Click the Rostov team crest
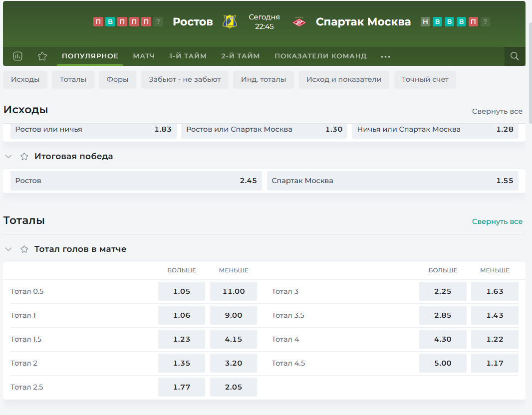This screenshot has height=415, width=532. point(230,22)
